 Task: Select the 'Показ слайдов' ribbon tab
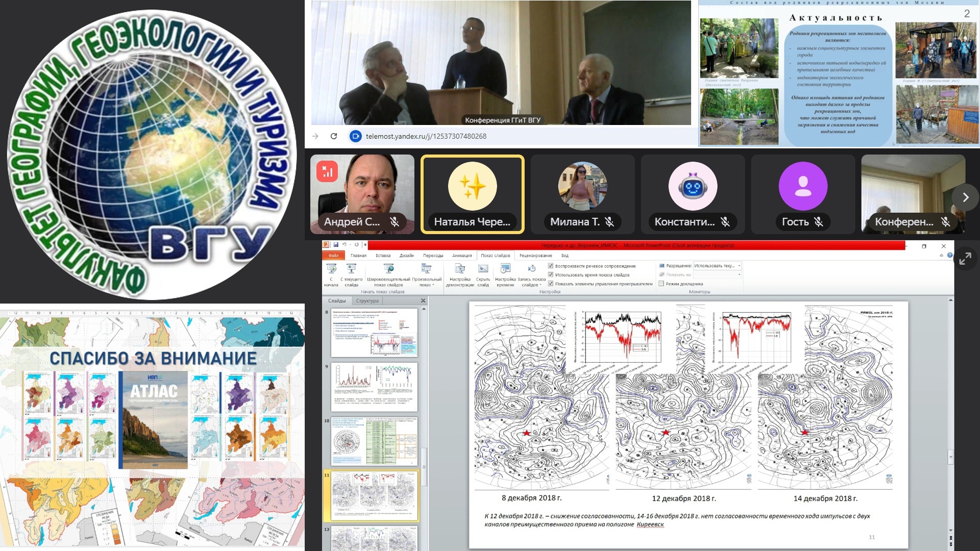click(x=495, y=256)
